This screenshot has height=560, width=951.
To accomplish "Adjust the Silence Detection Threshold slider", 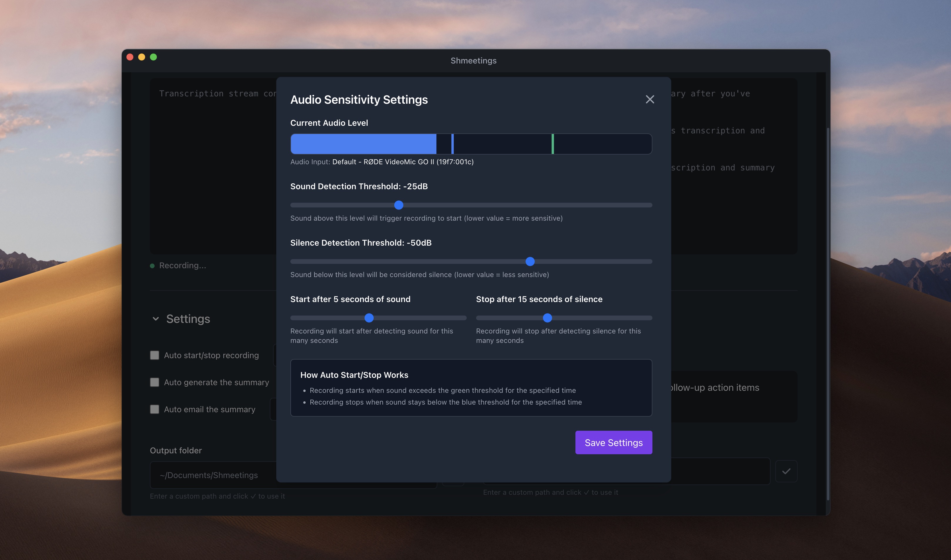I will tap(530, 261).
